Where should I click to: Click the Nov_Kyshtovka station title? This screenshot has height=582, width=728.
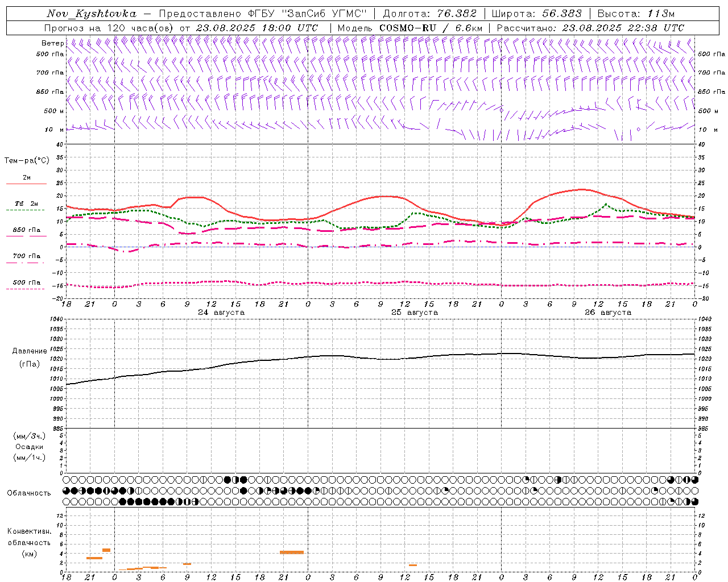pyautogui.click(x=92, y=14)
